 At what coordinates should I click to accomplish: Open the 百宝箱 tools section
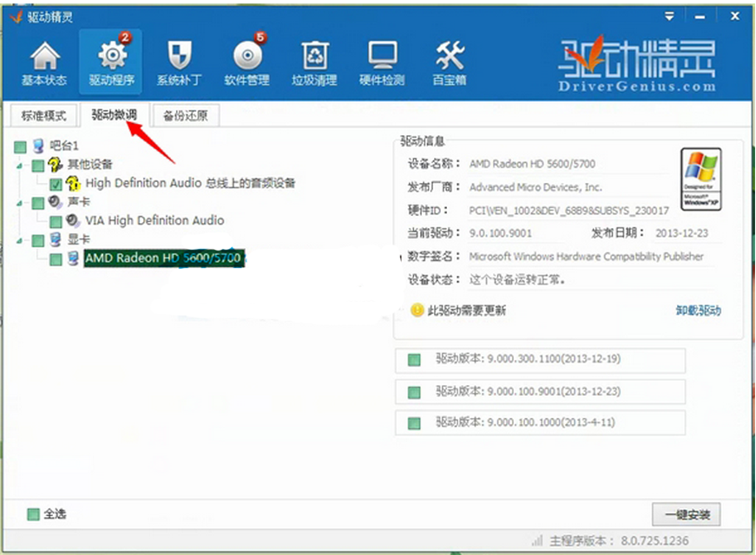(x=450, y=63)
